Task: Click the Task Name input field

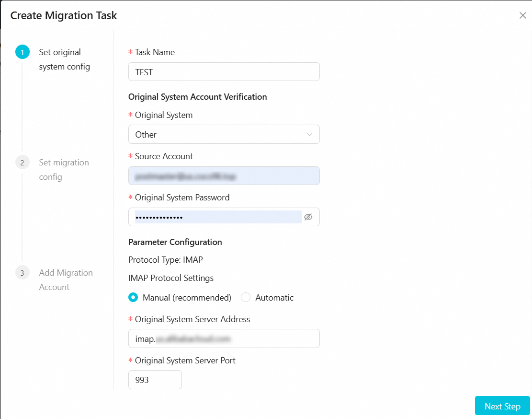Action: point(224,72)
